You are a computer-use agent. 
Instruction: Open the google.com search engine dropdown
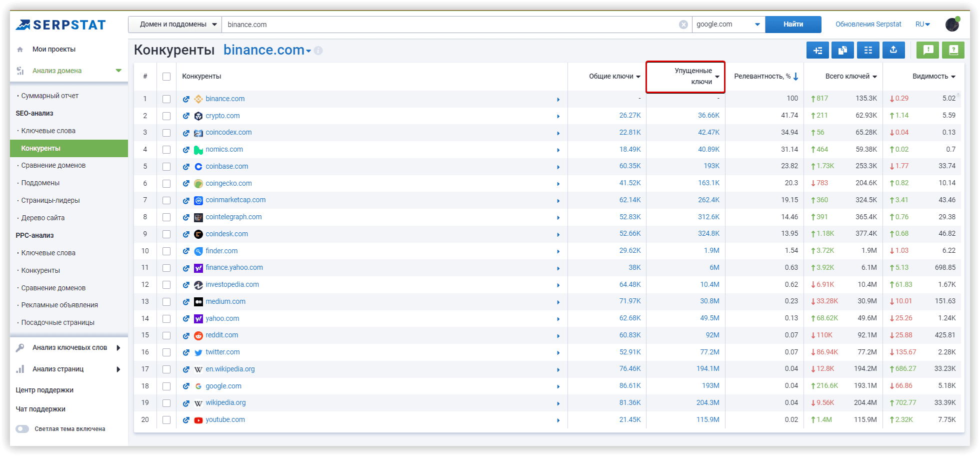click(728, 25)
